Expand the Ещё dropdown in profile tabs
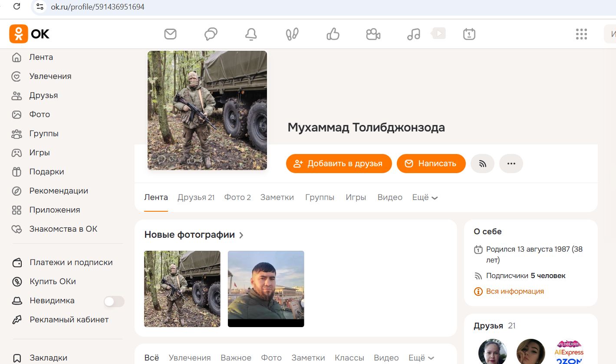 425,197
